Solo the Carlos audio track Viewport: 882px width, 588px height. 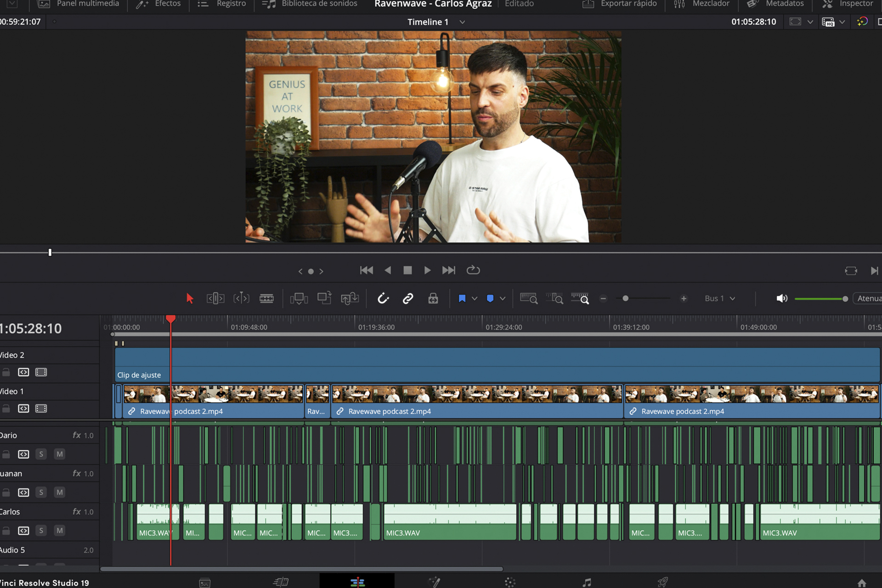click(x=41, y=531)
